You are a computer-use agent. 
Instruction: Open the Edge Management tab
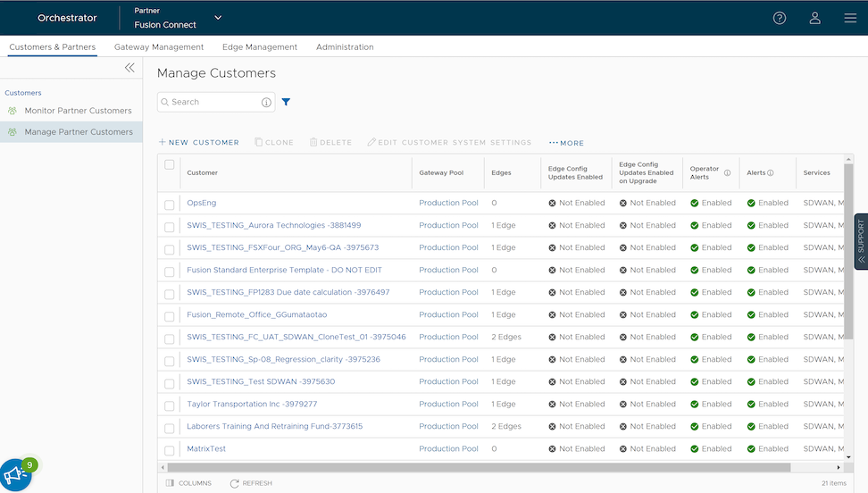click(260, 47)
